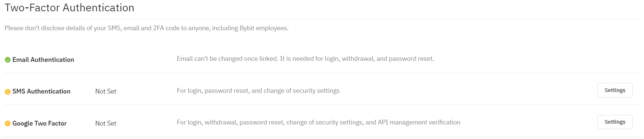Click the warning about not disclosing 2FA codes
This screenshot has height=139, width=644.
[147, 28]
